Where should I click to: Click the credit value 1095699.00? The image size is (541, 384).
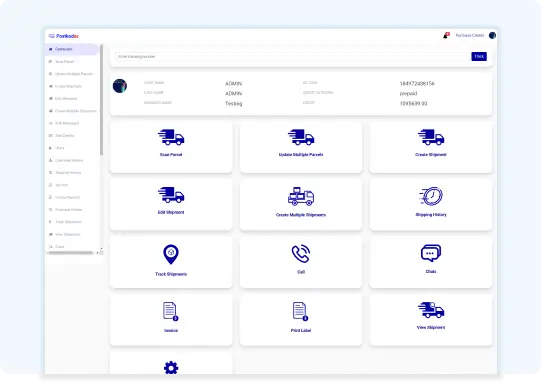tap(413, 104)
